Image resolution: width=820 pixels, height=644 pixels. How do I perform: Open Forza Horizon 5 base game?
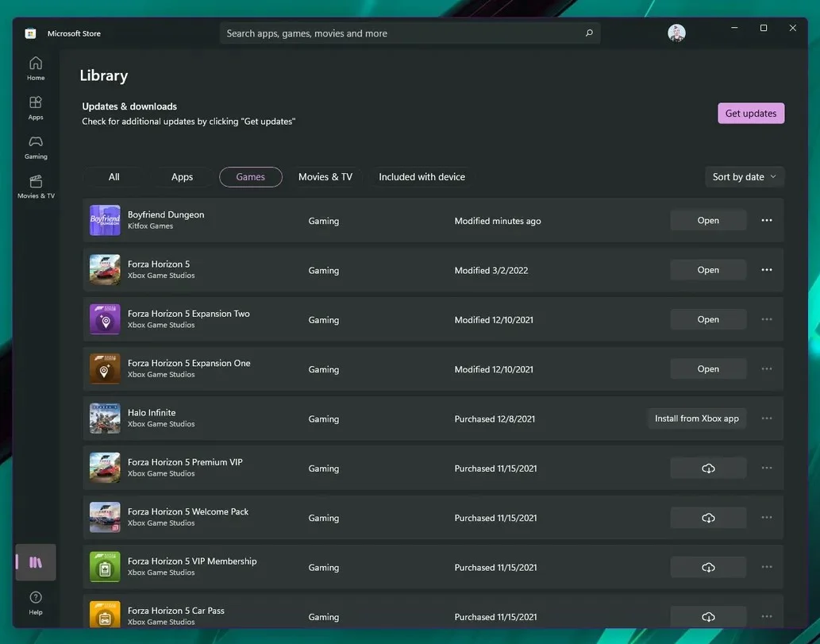(x=708, y=270)
